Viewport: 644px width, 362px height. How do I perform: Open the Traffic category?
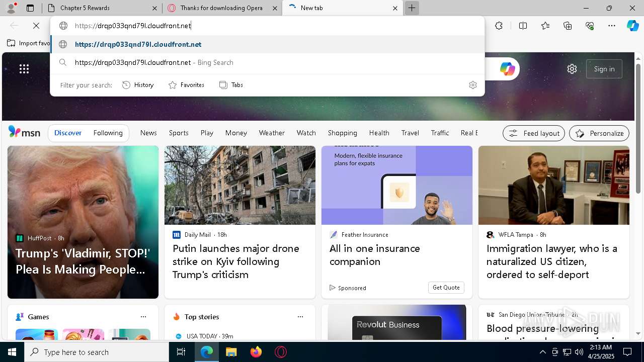click(x=440, y=133)
